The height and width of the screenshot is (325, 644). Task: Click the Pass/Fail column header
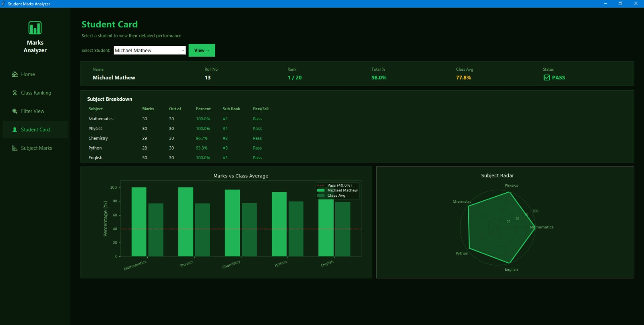pos(260,109)
